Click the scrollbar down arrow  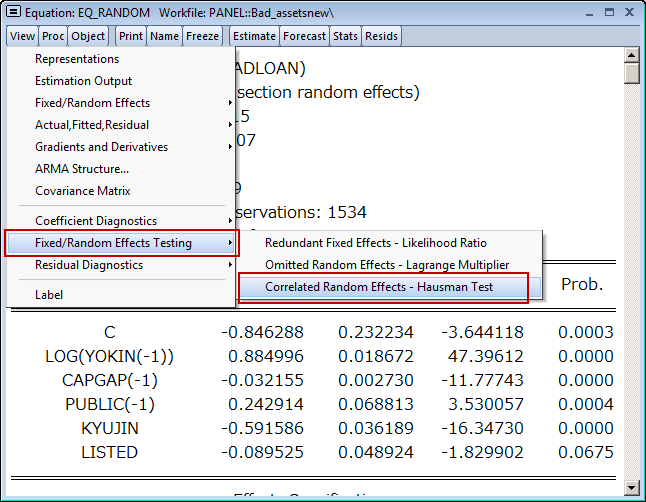coord(631,487)
